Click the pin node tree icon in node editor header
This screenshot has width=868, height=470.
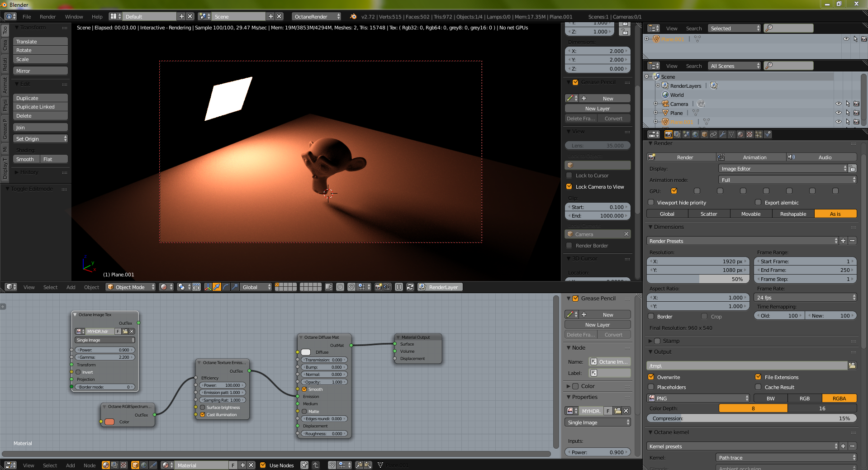pyautogui.click(x=304, y=465)
